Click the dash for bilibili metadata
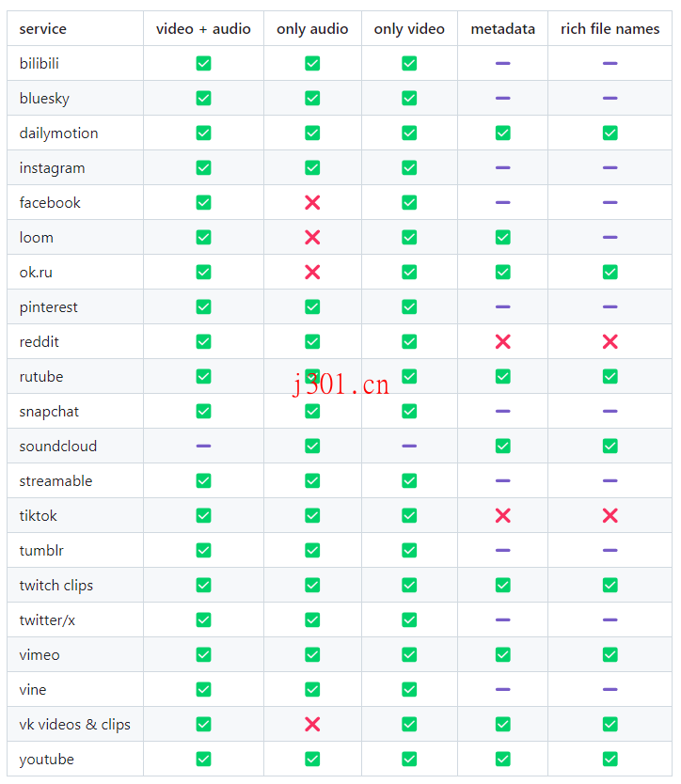This screenshot has width=681, height=784. point(503,64)
